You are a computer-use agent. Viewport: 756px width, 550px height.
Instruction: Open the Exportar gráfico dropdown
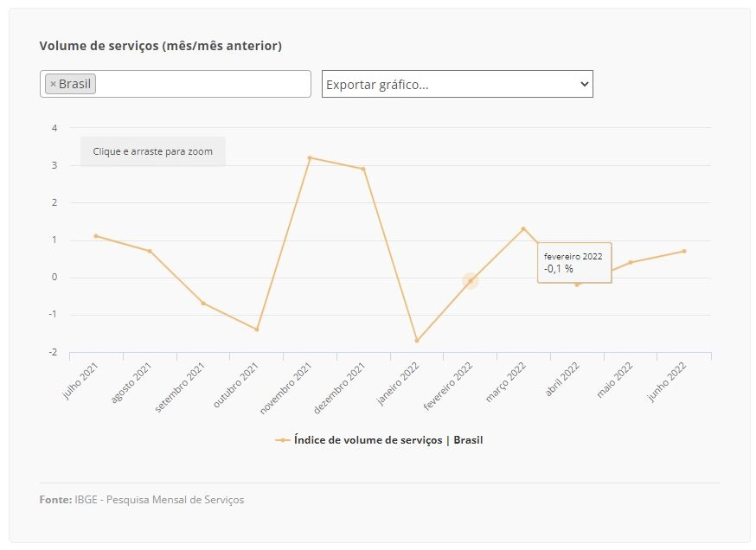pyautogui.click(x=457, y=84)
